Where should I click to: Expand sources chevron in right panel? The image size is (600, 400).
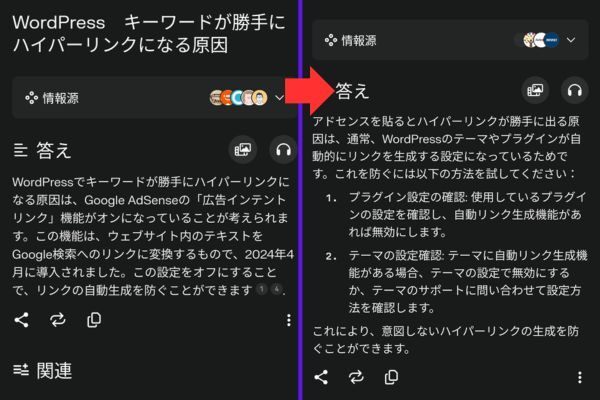pos(571,40)
